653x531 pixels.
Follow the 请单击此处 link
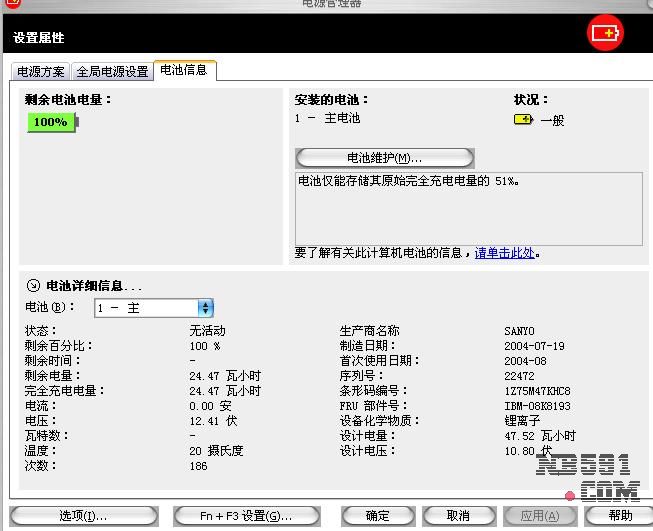coord(504,253)
